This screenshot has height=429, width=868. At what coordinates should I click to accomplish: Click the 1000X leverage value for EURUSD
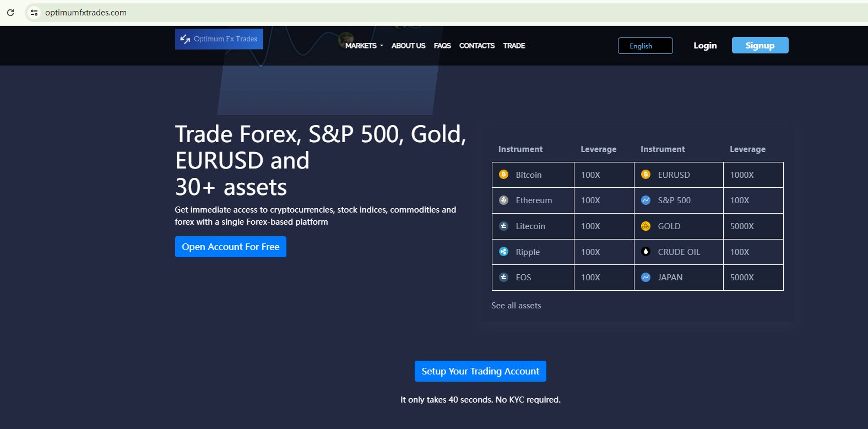(742, 175)
